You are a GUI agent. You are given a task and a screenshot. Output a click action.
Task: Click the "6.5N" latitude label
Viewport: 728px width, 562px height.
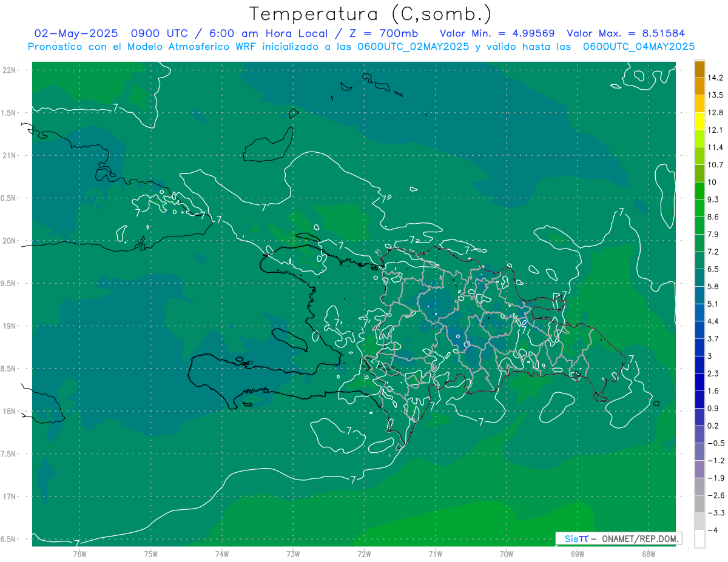pos(9,540)
